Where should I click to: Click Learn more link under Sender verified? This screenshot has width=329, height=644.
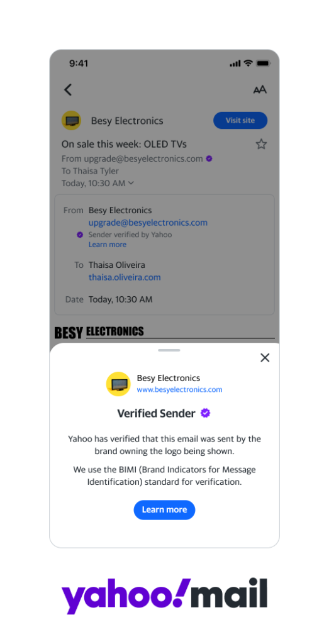[108, 245]
